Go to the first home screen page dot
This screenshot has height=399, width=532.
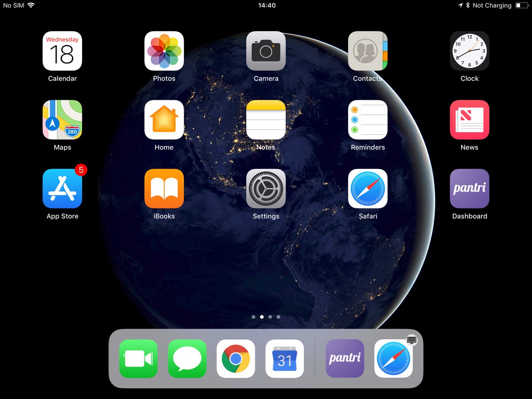[x=254, y=317]
